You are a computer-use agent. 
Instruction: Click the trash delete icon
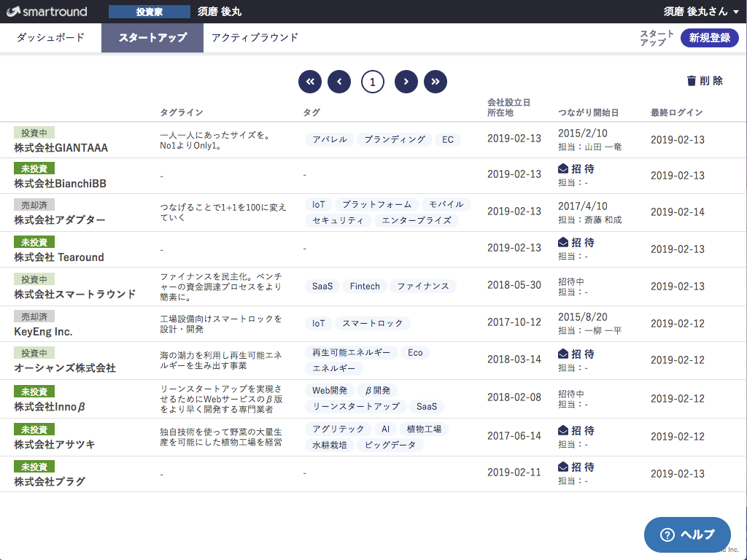click(x=691, y=81)
